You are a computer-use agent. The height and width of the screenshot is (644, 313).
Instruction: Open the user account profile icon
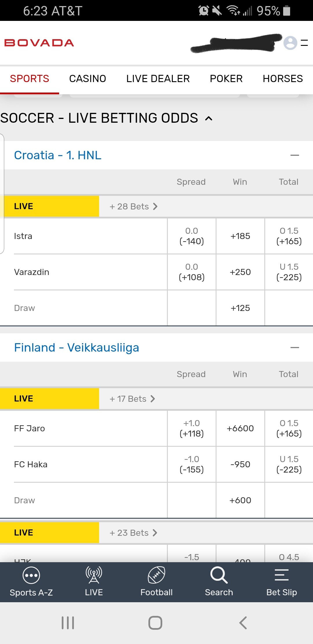(x=290, y=43)
